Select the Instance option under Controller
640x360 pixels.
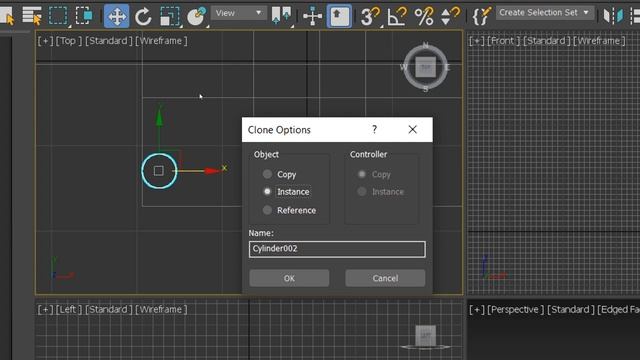pyautogui.click(x=380, y=191)
